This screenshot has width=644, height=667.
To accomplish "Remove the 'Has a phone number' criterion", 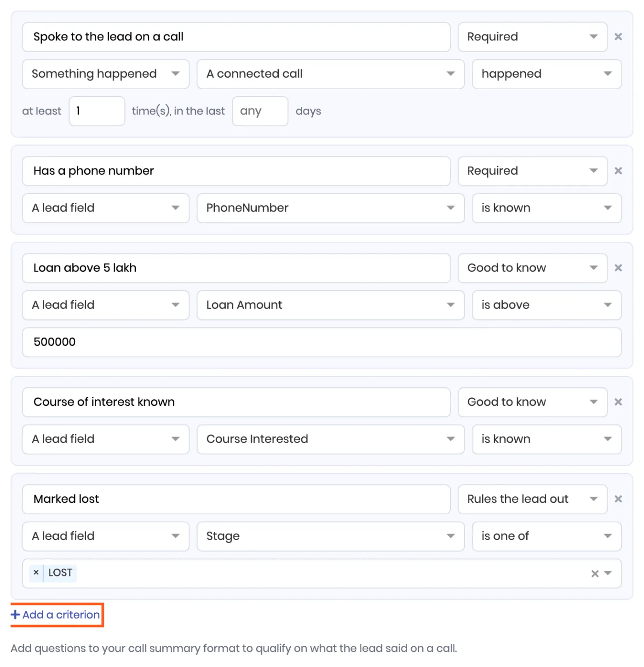I will tap(618, 171).
